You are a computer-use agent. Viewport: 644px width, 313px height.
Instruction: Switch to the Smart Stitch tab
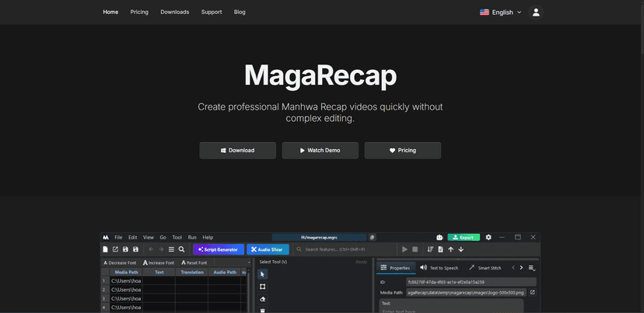click(x=485, y=268)
